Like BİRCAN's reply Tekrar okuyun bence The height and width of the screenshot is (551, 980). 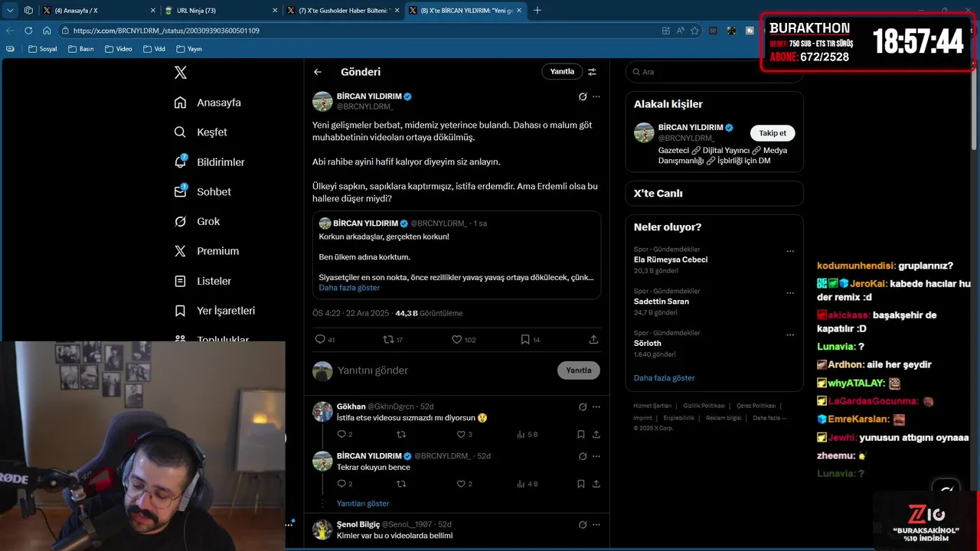click(x=461, y=484)
